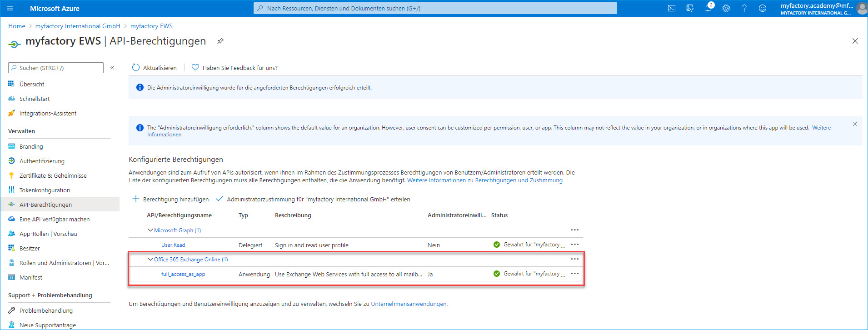Click the checkmark icon for Administratorzustimmung erteilen
Screen dimensions: 868x330
click(219, 199)
